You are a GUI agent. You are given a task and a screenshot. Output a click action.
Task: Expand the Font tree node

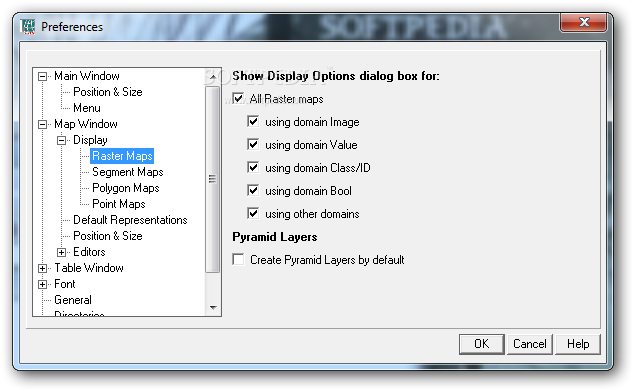pos(42,285)
